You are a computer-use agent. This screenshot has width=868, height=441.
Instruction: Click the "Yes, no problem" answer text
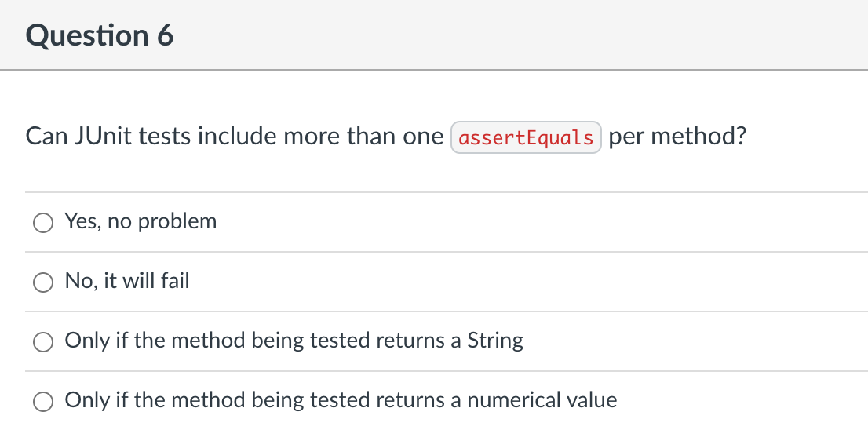[x=140, y=221]
